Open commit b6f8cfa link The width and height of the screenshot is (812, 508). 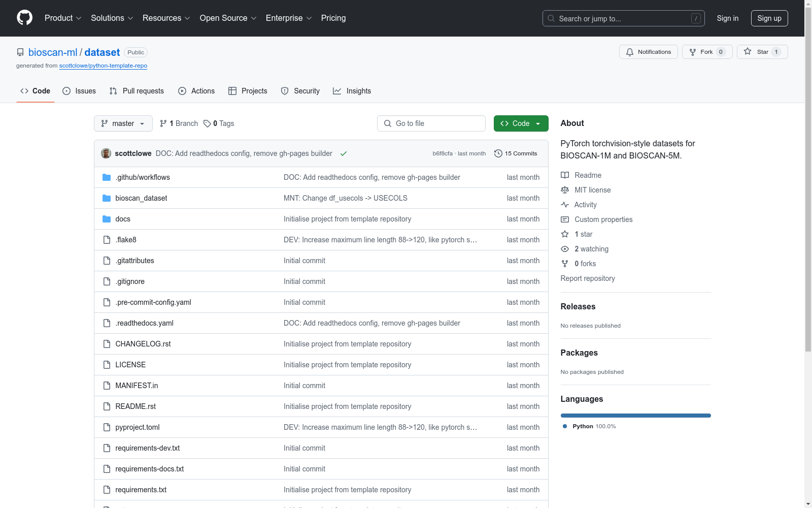tap(443, 153)
